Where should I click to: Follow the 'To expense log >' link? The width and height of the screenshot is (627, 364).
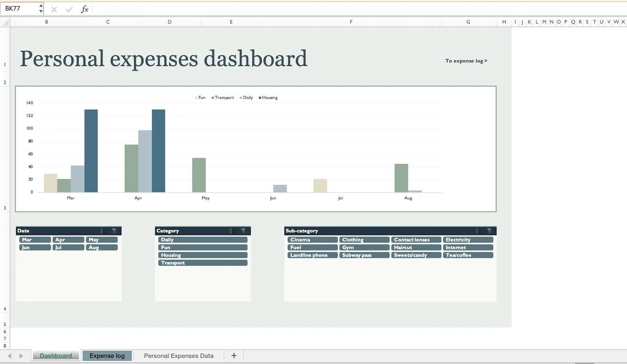[466, 61]
